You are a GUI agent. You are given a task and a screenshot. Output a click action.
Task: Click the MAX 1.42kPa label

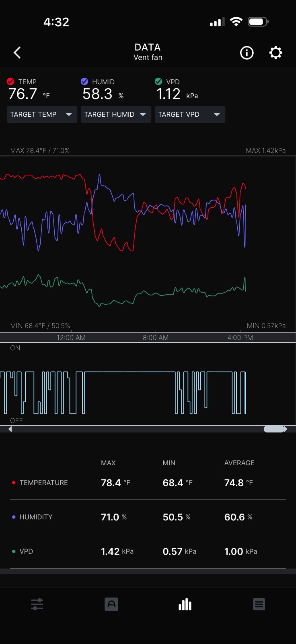point(266,151)
